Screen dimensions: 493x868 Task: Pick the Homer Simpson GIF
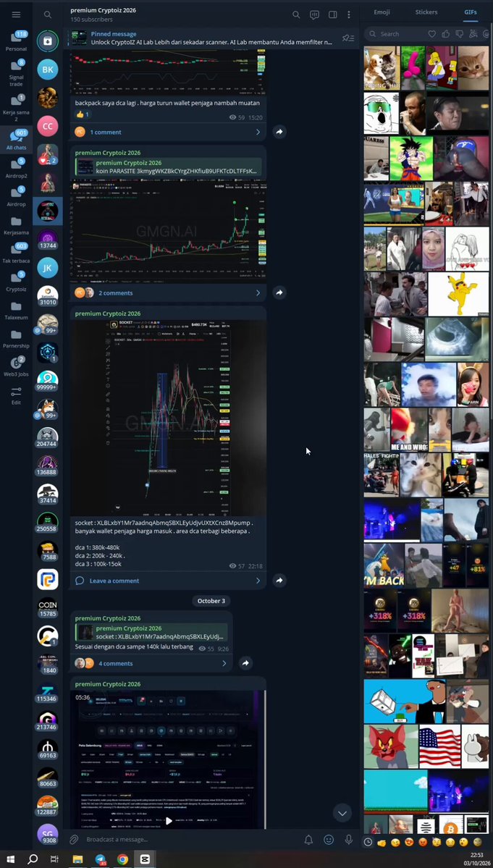click(x=442, y=67)
